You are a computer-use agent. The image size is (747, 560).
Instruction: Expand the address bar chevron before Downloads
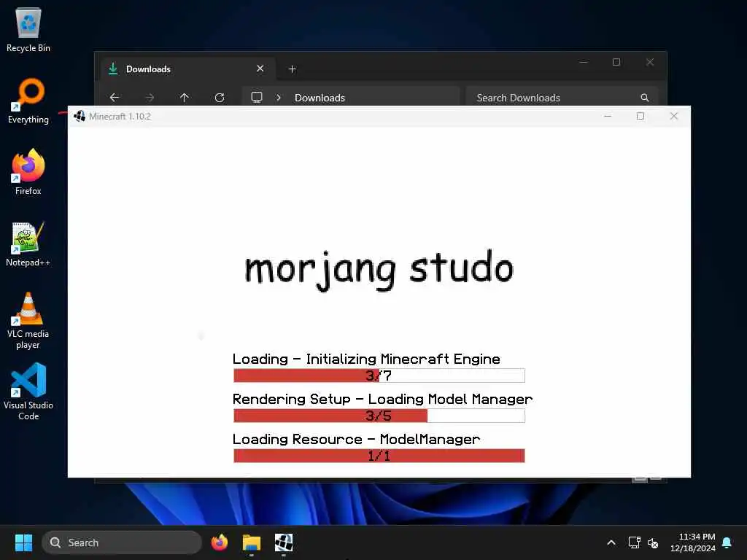279,98
